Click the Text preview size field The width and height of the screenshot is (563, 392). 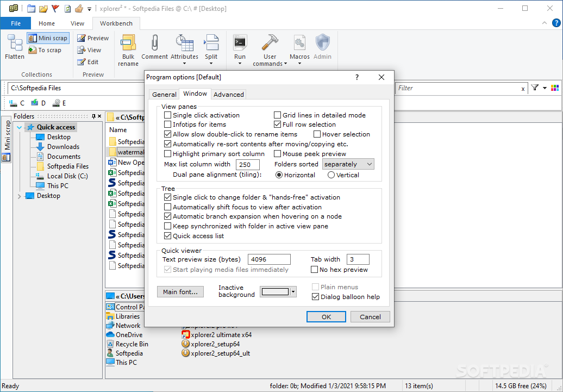tap(269, 259)
